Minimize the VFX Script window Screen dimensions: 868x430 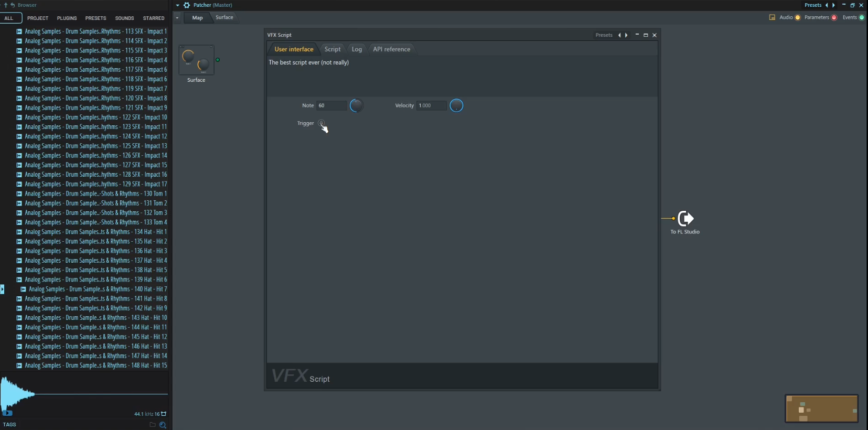coord(637,35)
